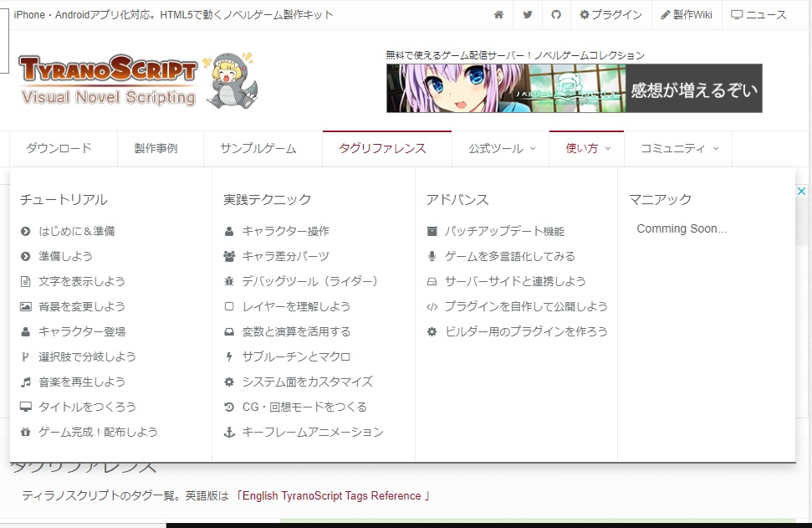This screenshot has width=812, height=528.
Task: Click the bug icon beside デバッグツール
Action: 229,281
